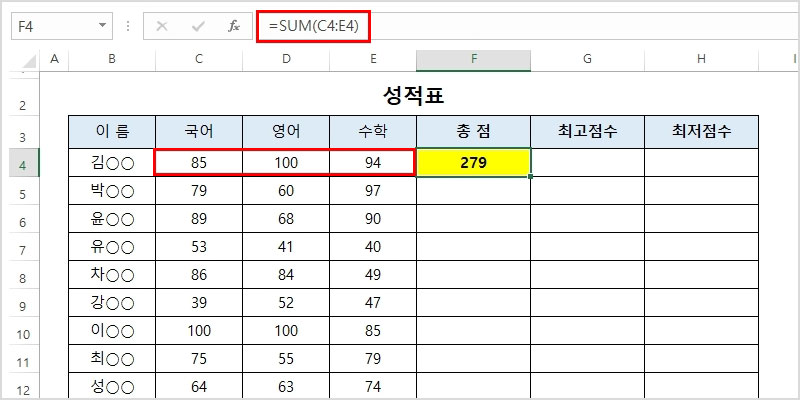This screenshot has width=800, height=400.
Task: Select row 10 header
Action: pos(23,331)
